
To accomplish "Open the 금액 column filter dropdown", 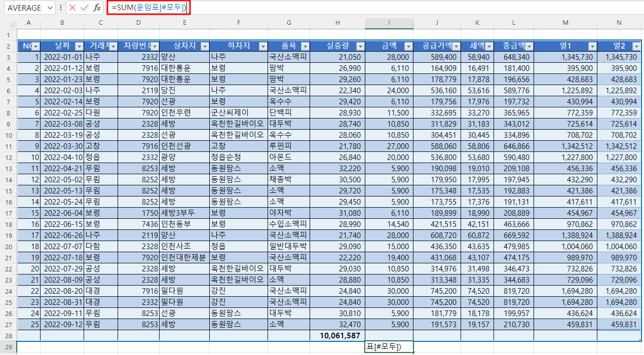I will [408, 46].
